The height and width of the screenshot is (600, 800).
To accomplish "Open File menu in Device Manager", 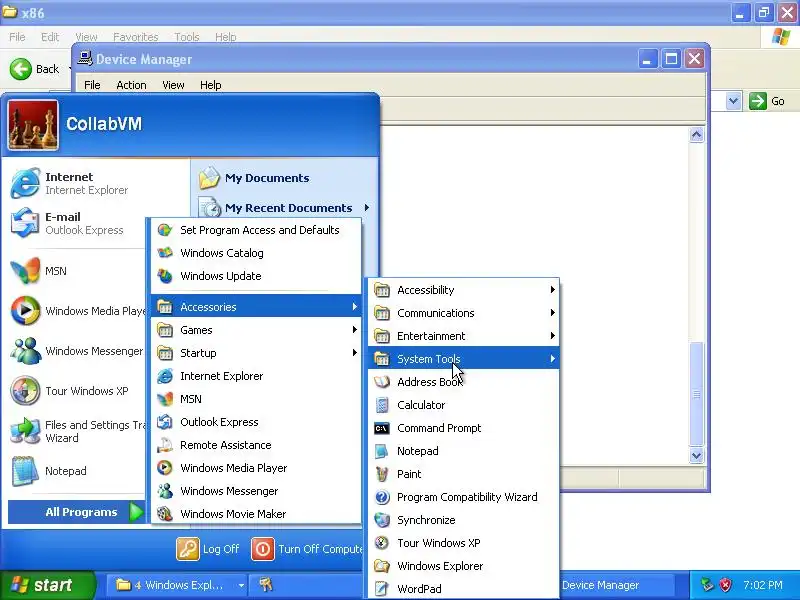I will click(x=92, y=85).
